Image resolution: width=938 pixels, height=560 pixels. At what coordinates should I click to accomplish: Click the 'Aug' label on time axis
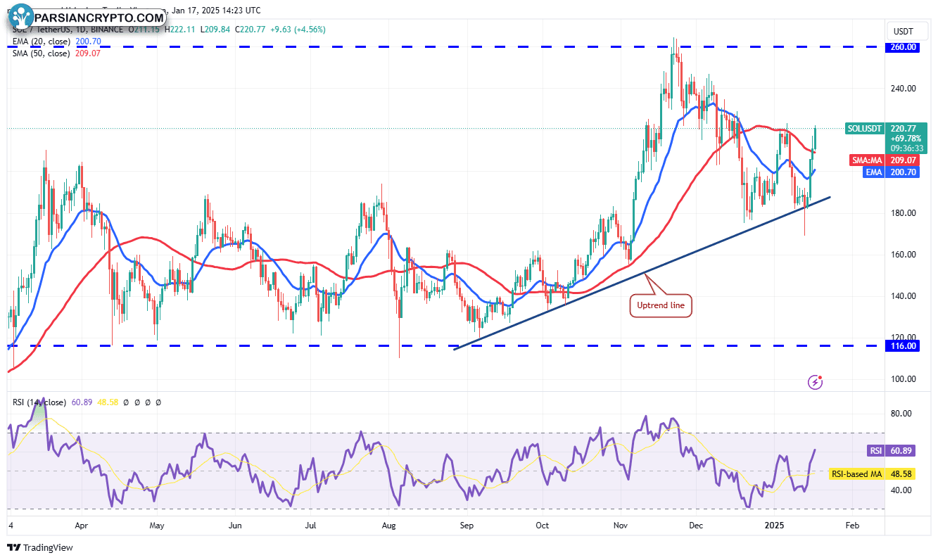[389, 526]
